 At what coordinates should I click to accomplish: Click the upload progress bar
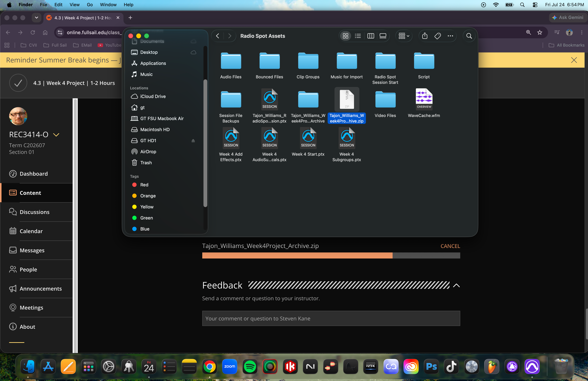click(x=331, y=255)
